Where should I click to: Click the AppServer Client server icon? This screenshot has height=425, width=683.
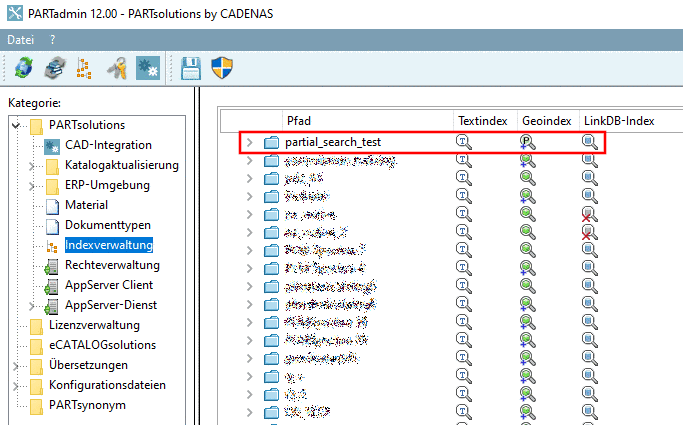coord(51,287)
